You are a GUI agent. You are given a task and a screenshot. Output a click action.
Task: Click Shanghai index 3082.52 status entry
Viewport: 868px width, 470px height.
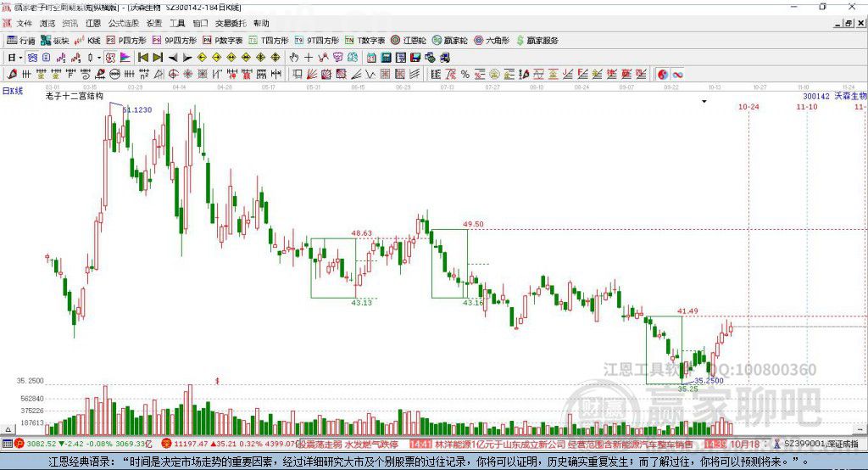pos(83,444)
